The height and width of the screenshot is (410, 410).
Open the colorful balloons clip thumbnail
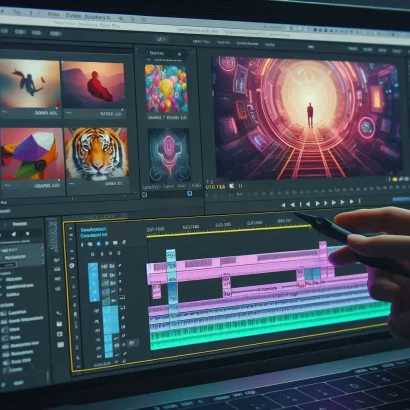pyautogui.click(x=166, y=89)
